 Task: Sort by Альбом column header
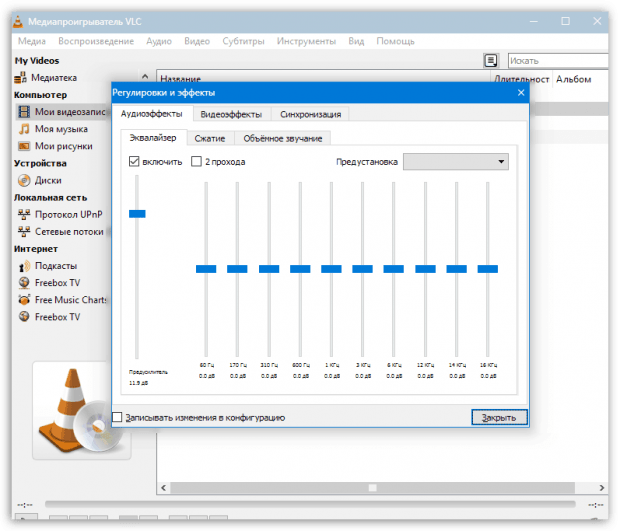(x=573, y=79)
